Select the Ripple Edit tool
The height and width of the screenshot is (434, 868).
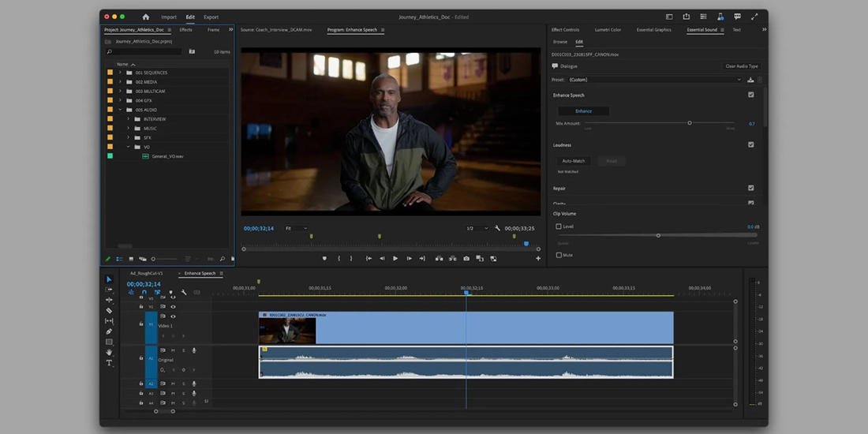pyautogui.click(x=109, y=300)
